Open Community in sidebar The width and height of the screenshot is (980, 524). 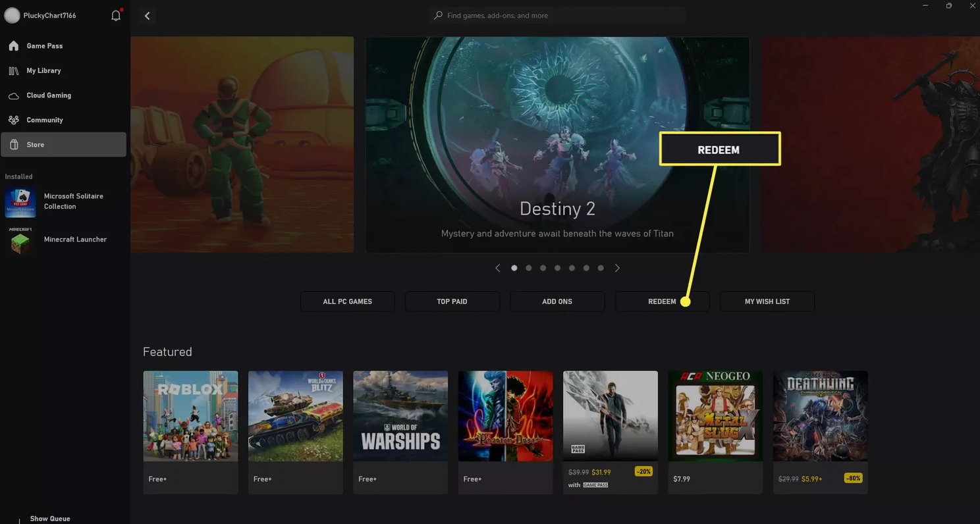(x=63, y=120)
